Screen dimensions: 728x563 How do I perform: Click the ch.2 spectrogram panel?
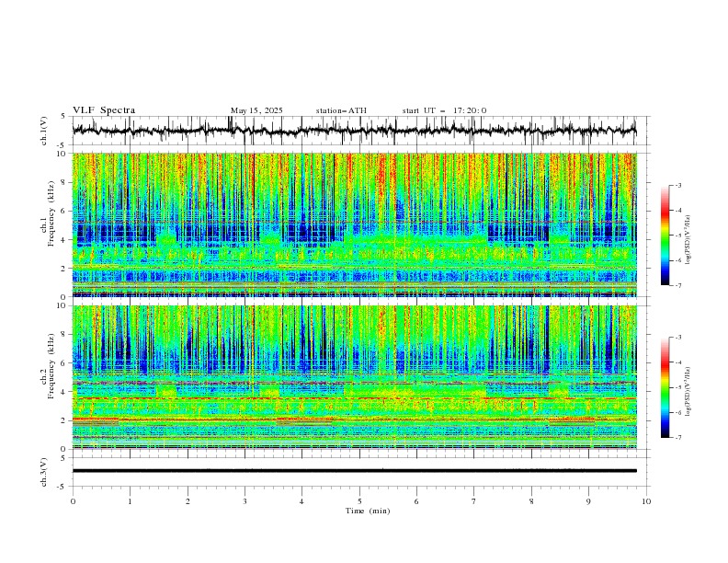click(354, 377)
